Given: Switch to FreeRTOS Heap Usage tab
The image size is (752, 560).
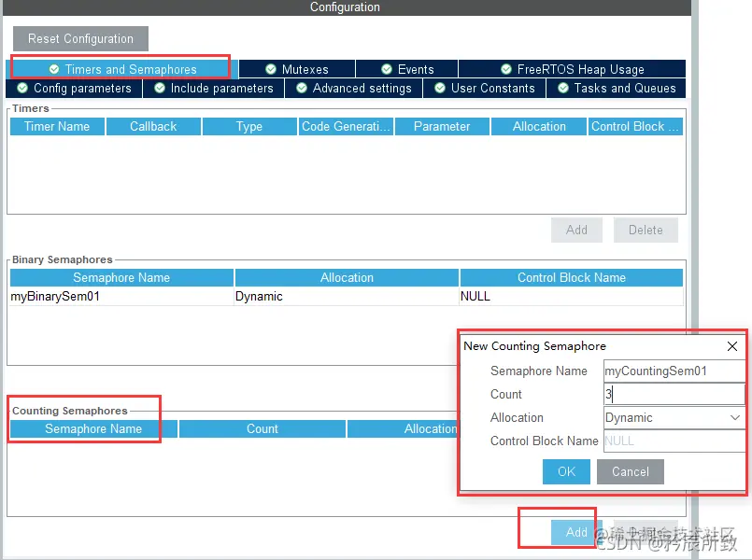Looking at the screenshot, I should (x=572, y=69).
